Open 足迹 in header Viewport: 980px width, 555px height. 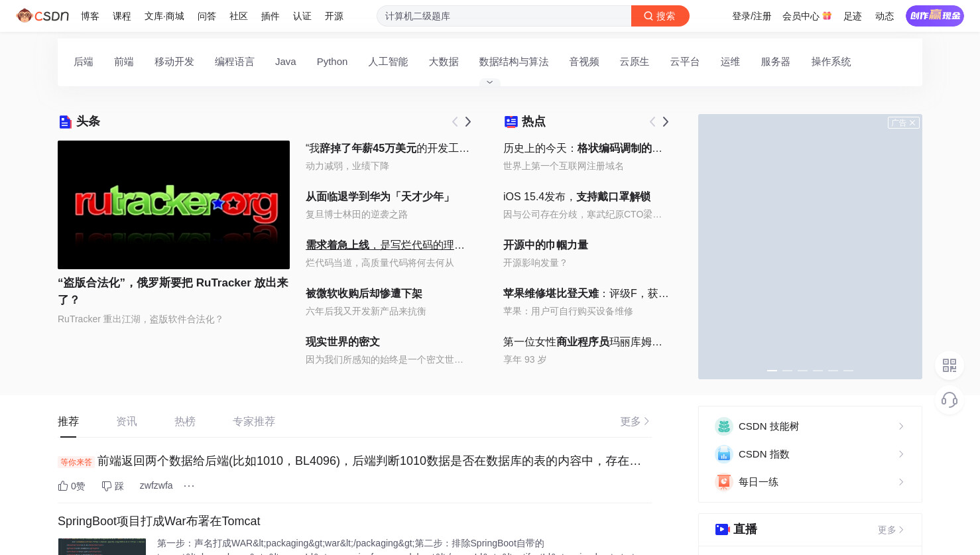[x=853, y=16]
